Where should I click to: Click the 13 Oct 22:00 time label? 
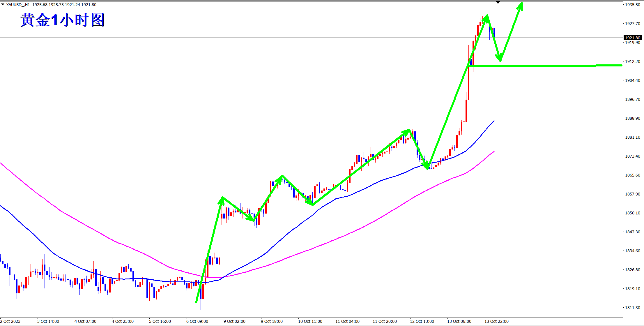tap(496, 321)
